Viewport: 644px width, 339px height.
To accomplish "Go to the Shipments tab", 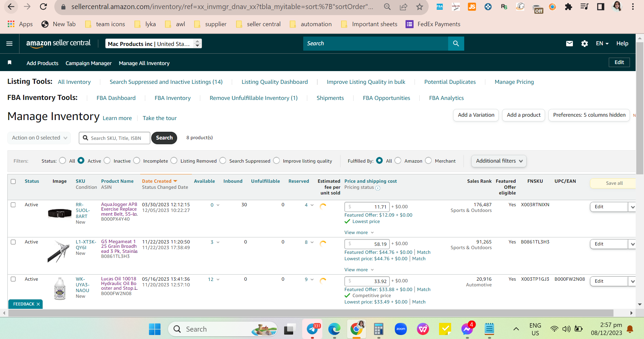I will [x=330, y=98].
